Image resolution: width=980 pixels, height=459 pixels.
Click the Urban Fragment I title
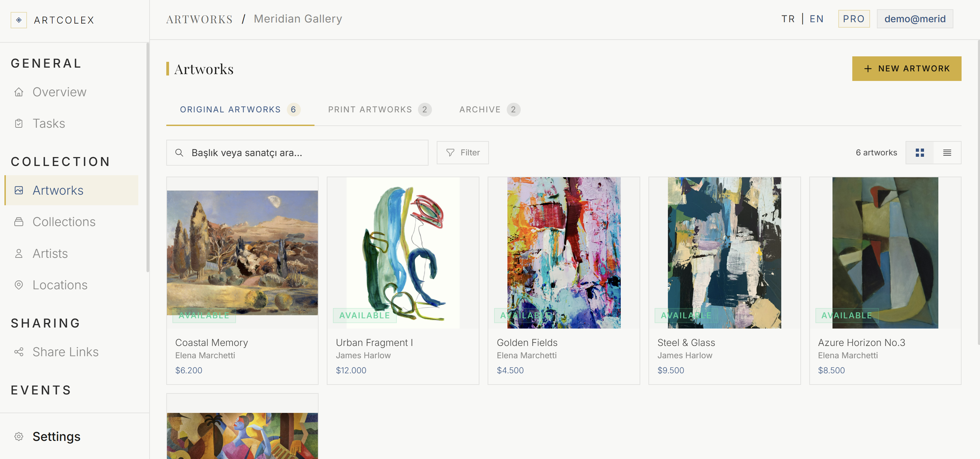tap(374, 343)
